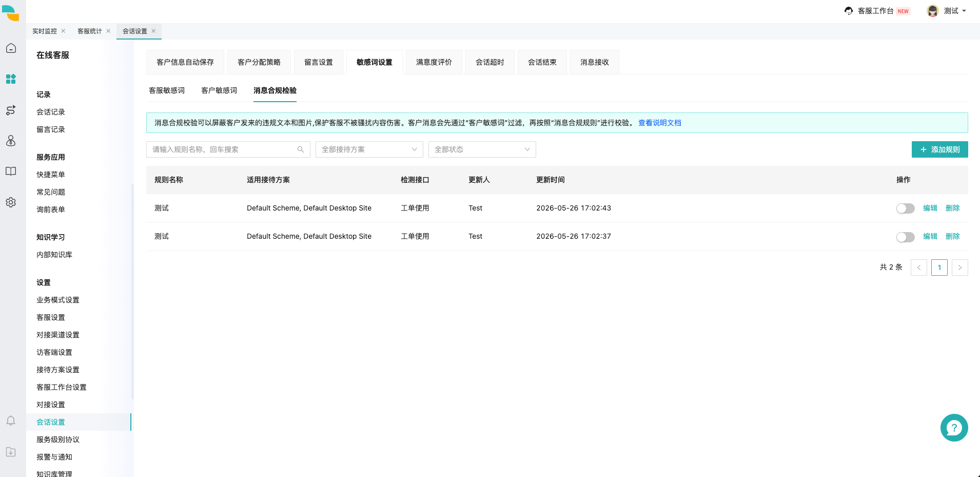Open 留言记录 in sidebar
Image resolution: width=980 pixels, height=477 pixels.
point(51,129)
